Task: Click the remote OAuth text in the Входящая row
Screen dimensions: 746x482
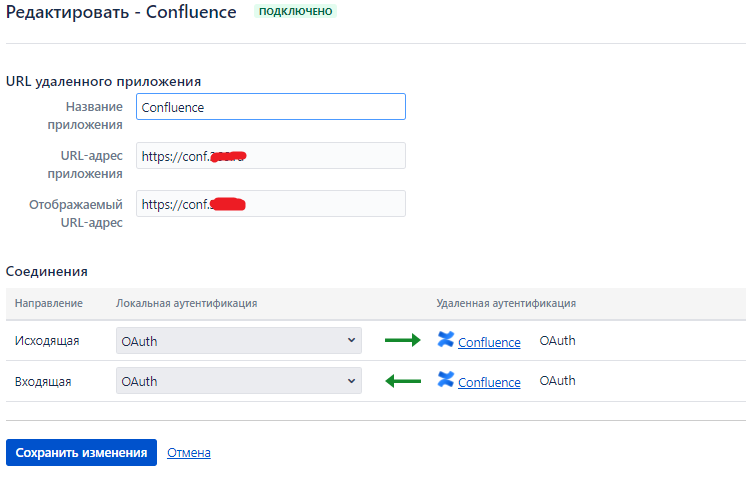Action: pos(558,381)
